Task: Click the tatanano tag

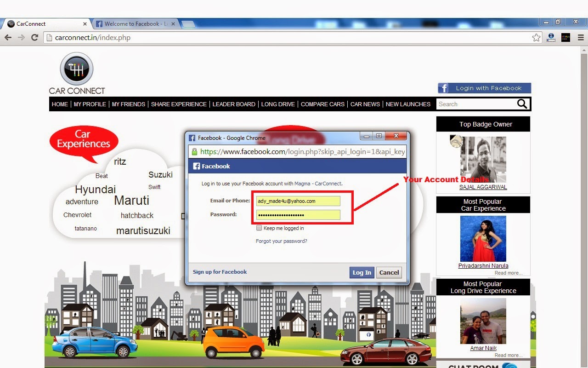Action: (x=86, y=228)
